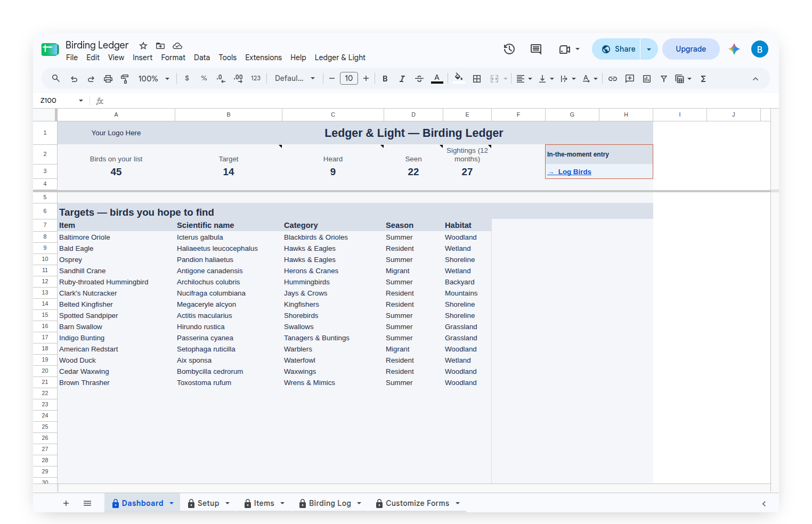Undo the last action
This screenshot has height=524, width=812.
[x=74, y=79]
